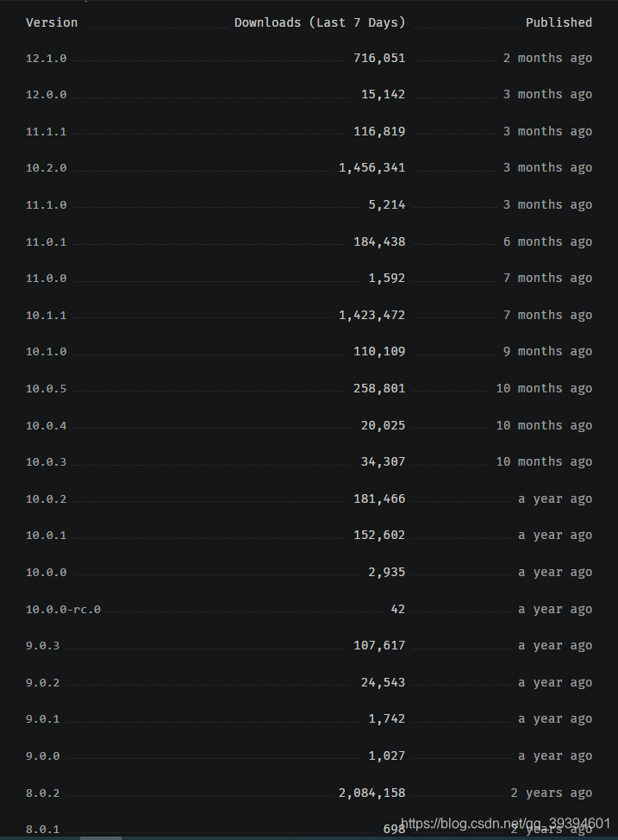Select download count 34,307
Screen dimensions: 618x840
[x=383, y=461]
